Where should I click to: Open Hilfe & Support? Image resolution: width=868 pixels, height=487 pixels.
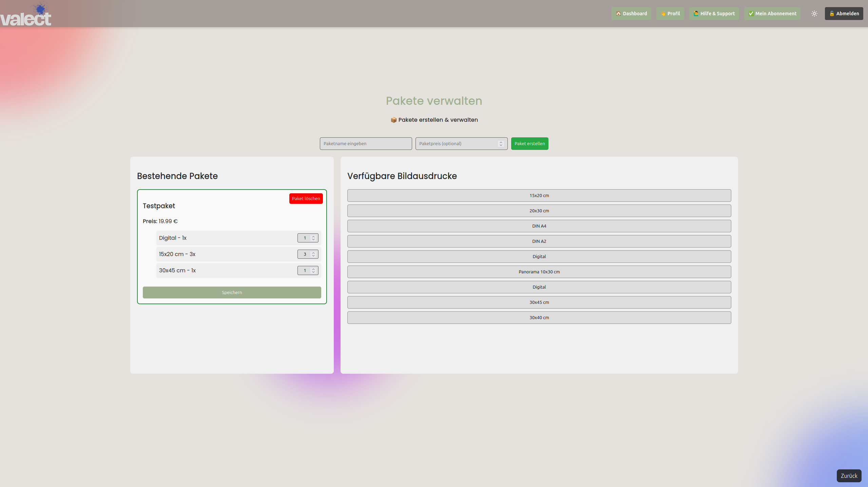[x=714, y=14]
